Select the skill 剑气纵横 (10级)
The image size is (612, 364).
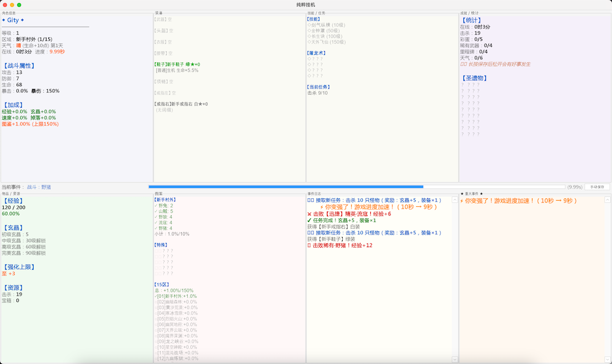pyautogui.click(x=326, y=25)
